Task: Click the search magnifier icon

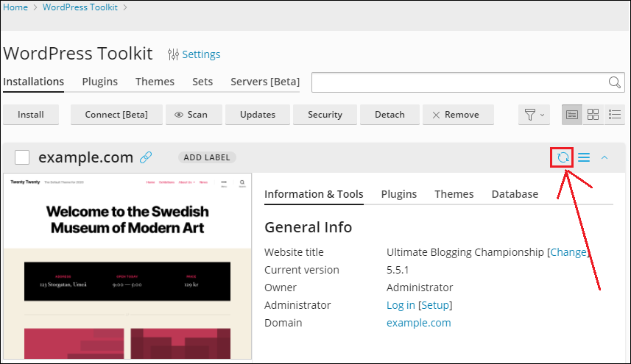Action: click(x=614, y=82)
